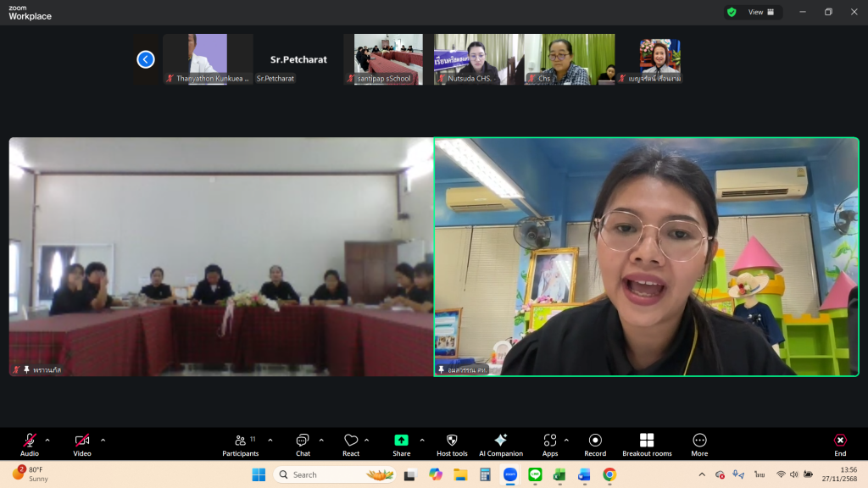
Task: Open the Participants panel
Action: coord(241,444)
